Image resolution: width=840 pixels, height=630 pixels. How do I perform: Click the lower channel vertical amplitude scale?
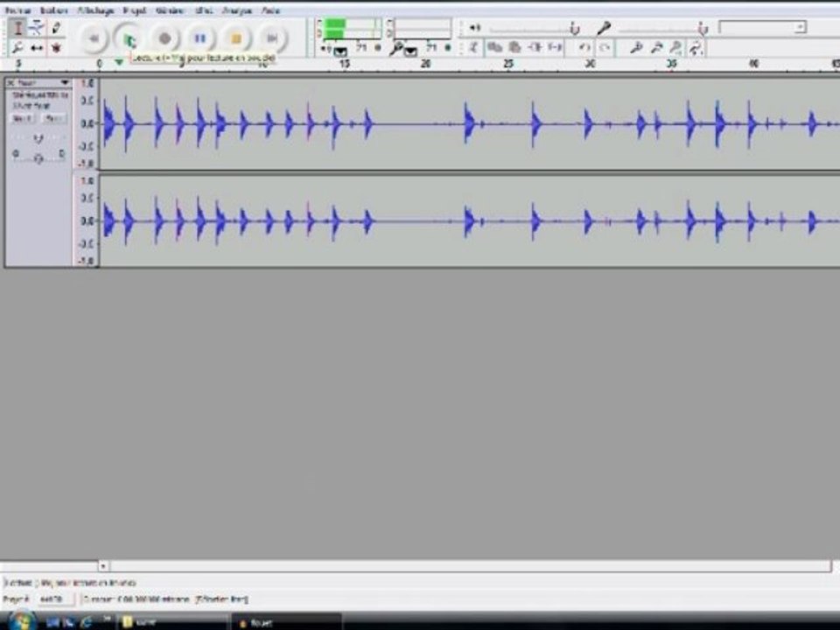coord(87,220)
